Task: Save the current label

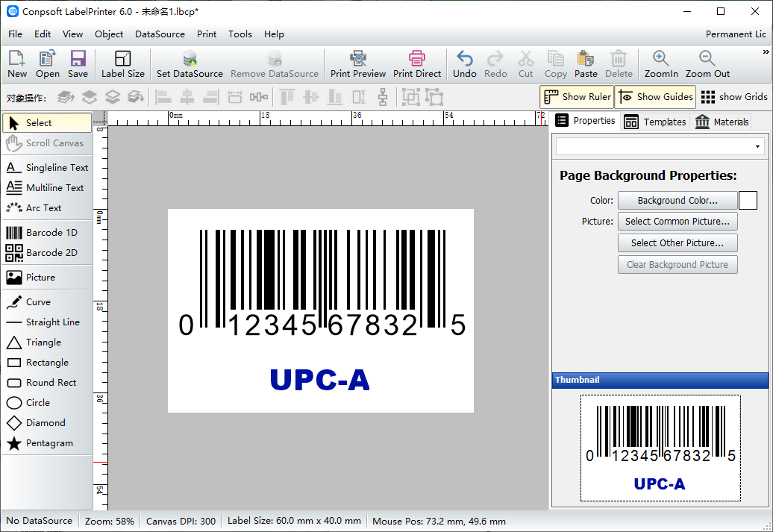Action: [x=78, y=64]
